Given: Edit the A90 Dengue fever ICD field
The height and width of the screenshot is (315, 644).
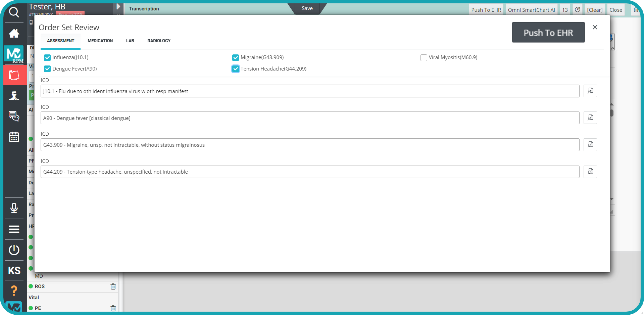Looking at the screenshot, I should click(310, 118).
